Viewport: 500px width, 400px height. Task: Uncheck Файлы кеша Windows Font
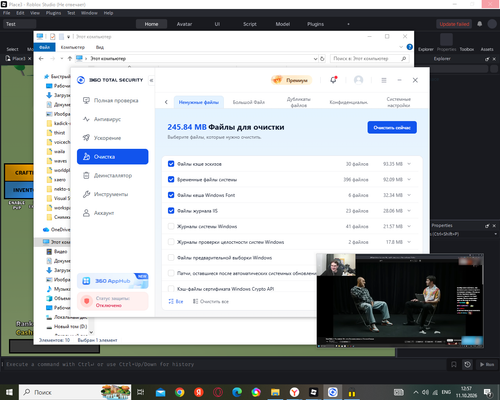(x=171, y=195)
